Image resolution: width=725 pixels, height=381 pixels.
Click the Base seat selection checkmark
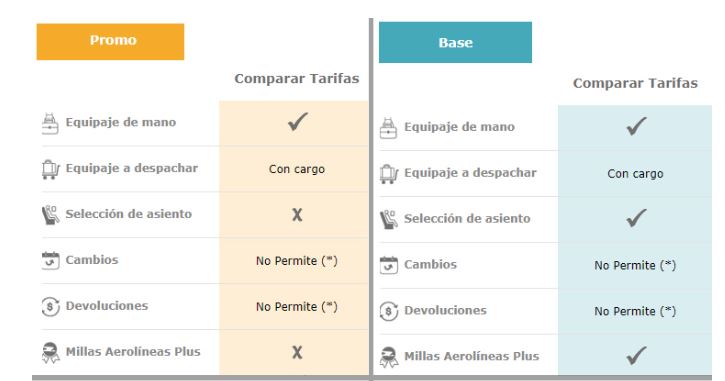click(x=636, y=218)
